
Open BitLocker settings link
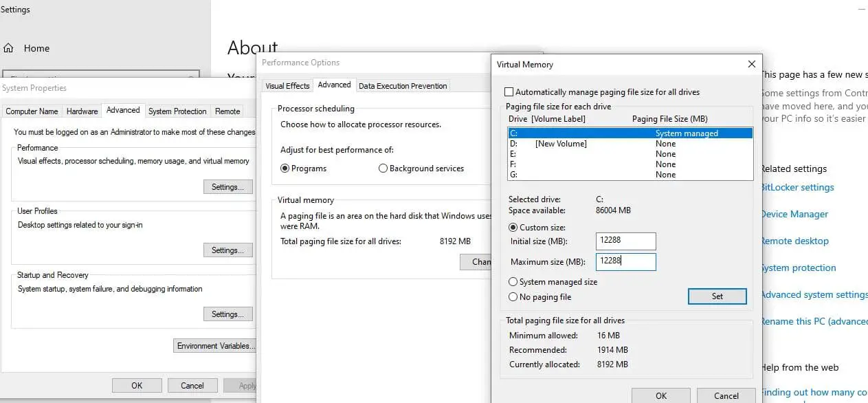[x=797, y=187]
